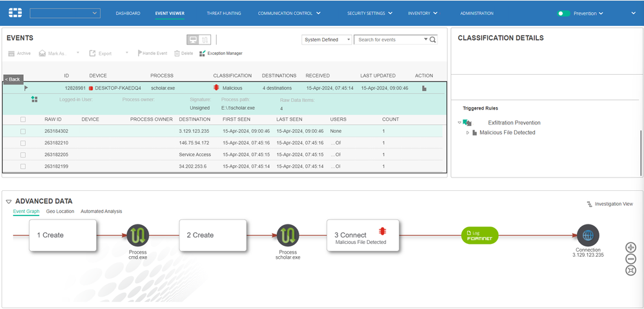Click the 4 destinations cell
This screenshot has height=309, width=644.
(277, 88)
